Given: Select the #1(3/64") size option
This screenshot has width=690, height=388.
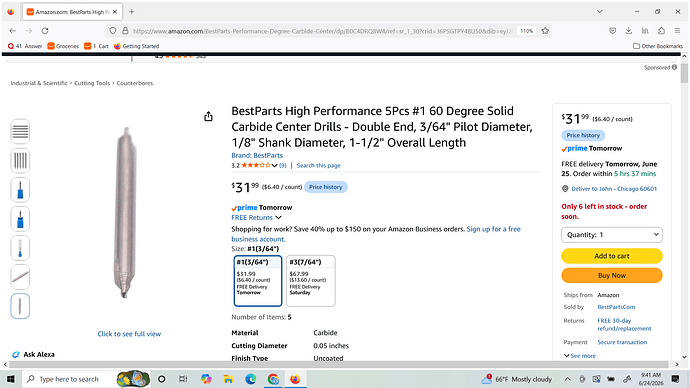Looking at the screenshot, I should click(258, 281).
